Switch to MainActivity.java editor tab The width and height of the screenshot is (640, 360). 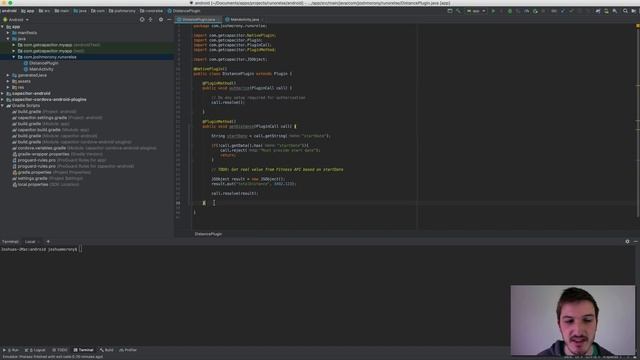coord(244,20)
